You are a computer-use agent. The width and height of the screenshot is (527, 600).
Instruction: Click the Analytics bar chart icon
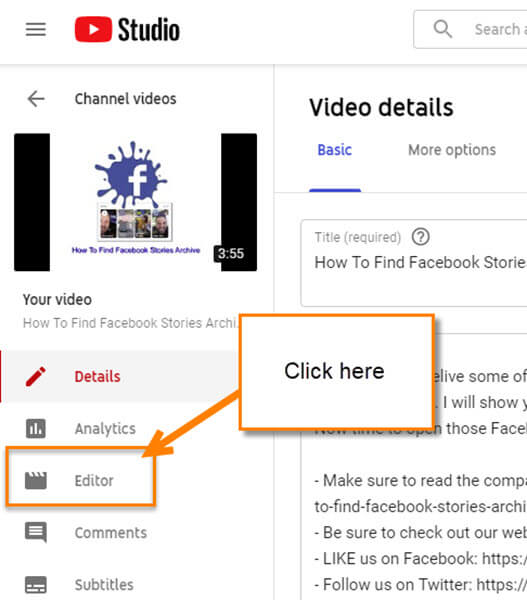tap(36, 428)
